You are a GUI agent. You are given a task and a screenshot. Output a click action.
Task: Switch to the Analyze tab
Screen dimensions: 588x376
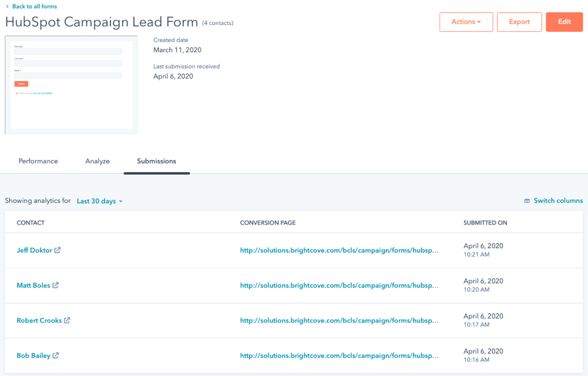pyautogui.click(x=97, y=161)
